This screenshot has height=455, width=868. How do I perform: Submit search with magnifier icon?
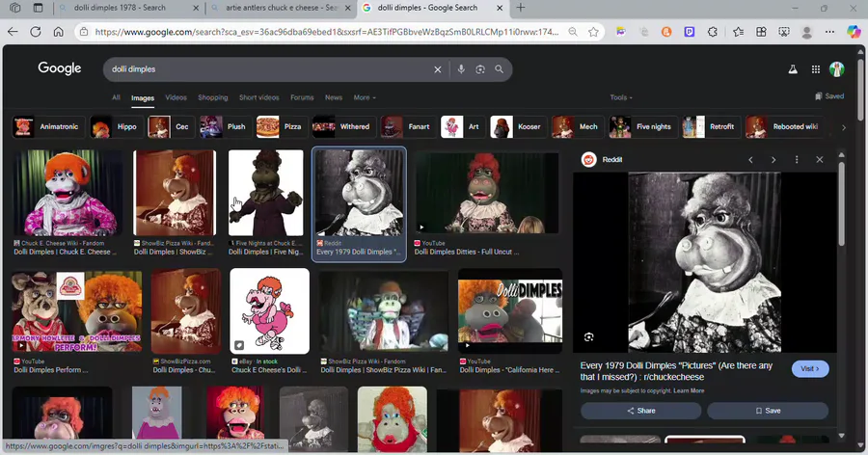tap(499, 69)
